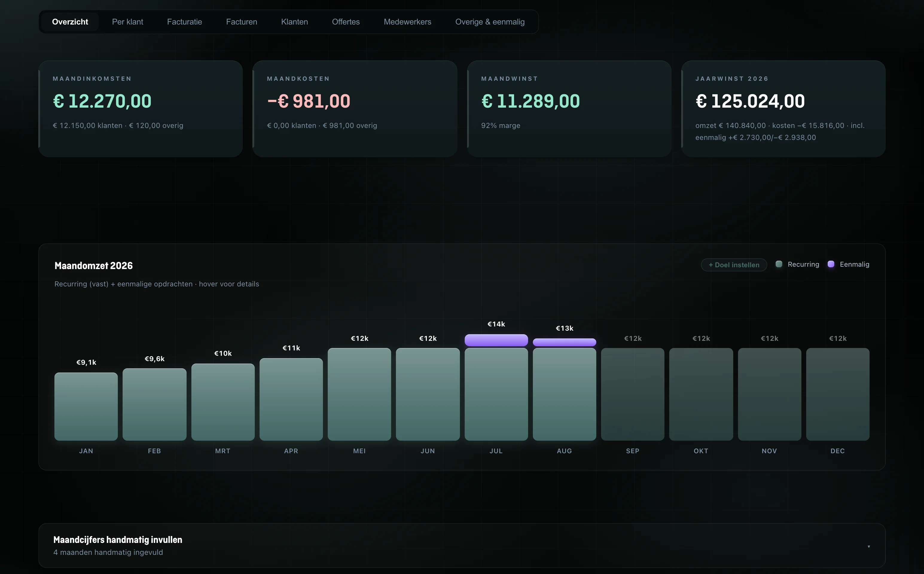Select the SEP forecast bar
This screenshot has width=924, height=574.
point(633,394)
